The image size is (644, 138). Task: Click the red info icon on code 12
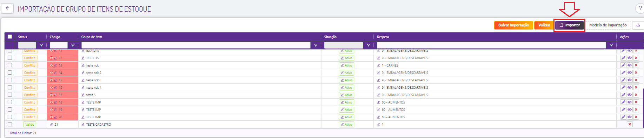click(51, 58)
